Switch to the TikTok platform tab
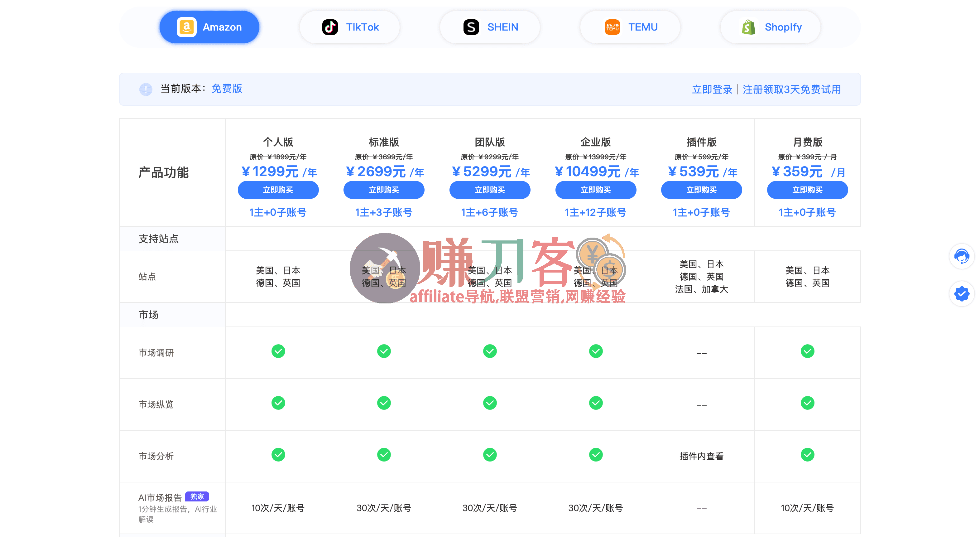This screenshot has height=537, width=980. [349, 27]
